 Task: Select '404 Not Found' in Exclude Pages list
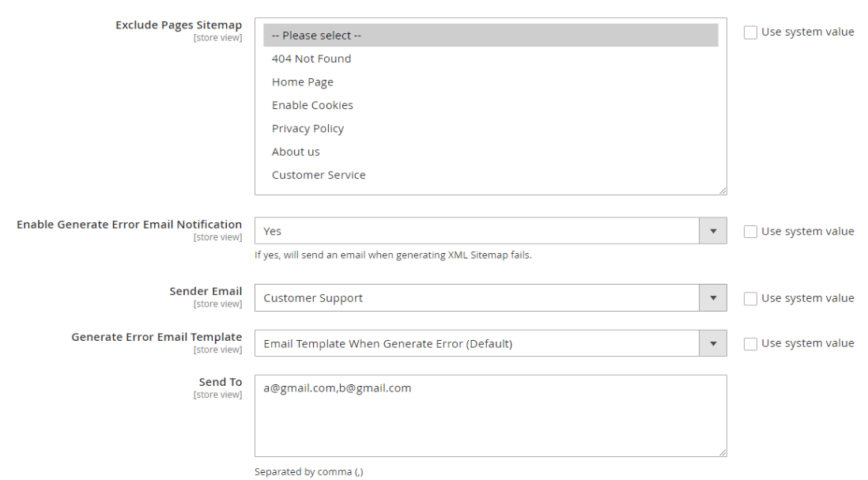311,59
